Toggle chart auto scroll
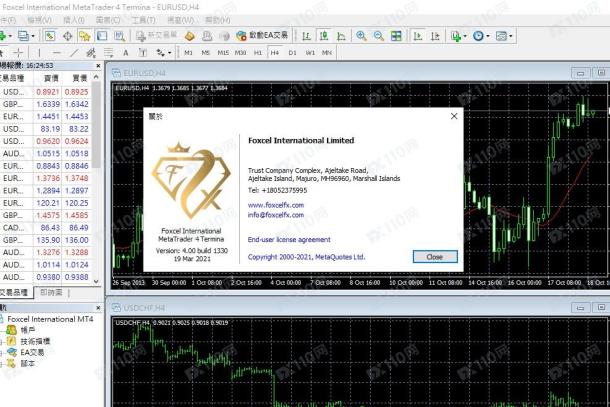Viewport: 610px width, 407px height. [x=418, y=36]
